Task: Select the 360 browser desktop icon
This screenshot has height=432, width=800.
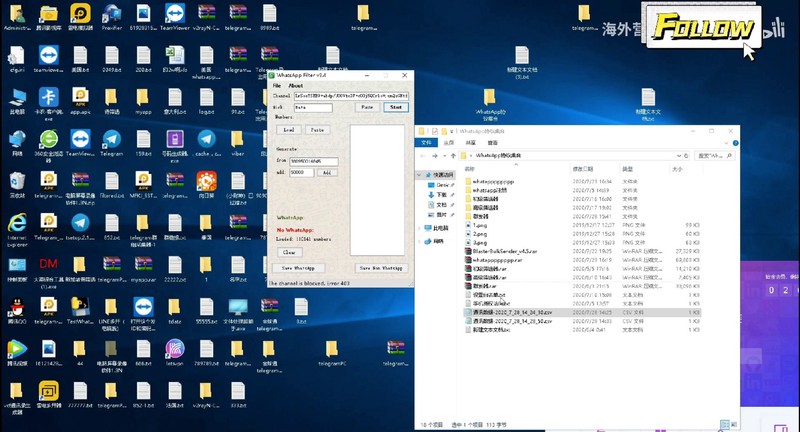Action: pos(48,145)
